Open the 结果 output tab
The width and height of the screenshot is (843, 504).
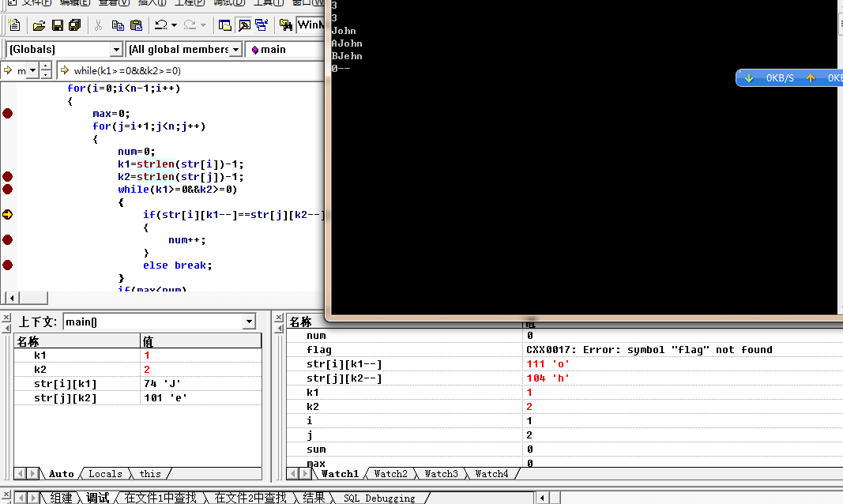314,498
